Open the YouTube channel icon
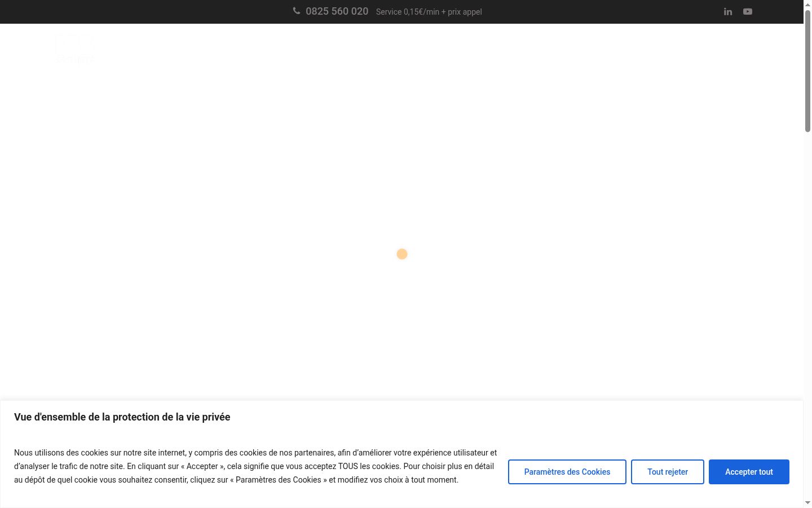Screen dimensions: 812x508 point(748,11)
